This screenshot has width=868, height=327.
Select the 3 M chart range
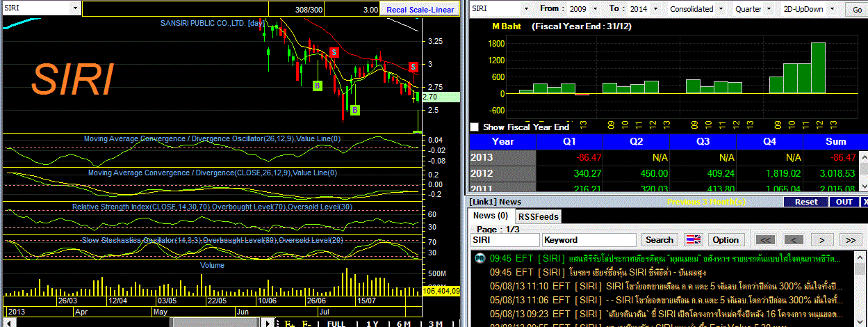pyautogui.click(x=436, y=324)
